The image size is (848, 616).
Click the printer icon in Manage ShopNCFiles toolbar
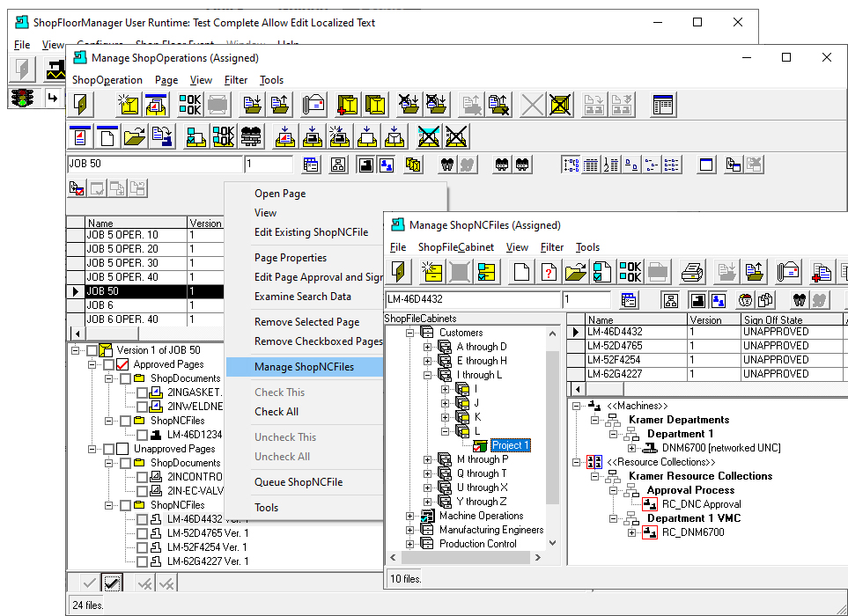tap(692, 272)
